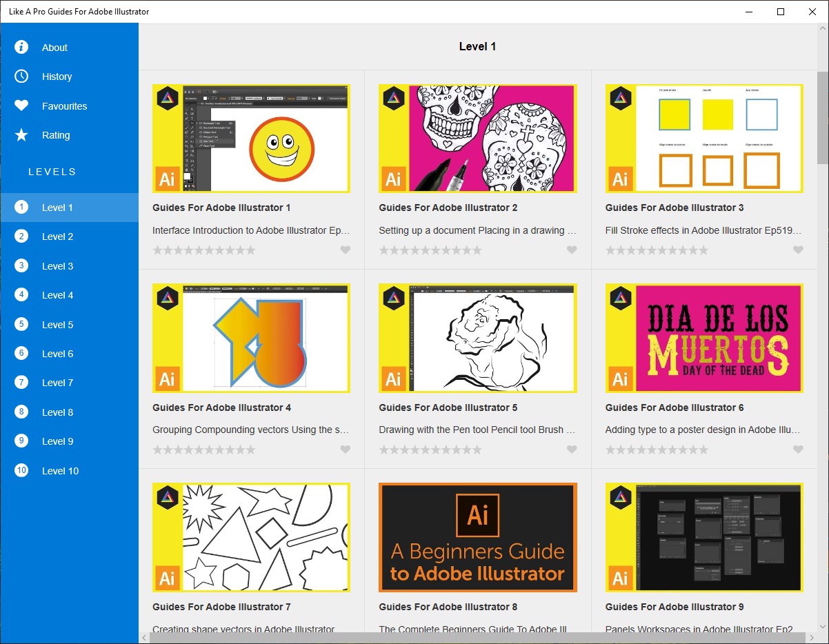Open the History menu item
The width and height of the screenshot is (829, 644).
(x=69, y=77)
